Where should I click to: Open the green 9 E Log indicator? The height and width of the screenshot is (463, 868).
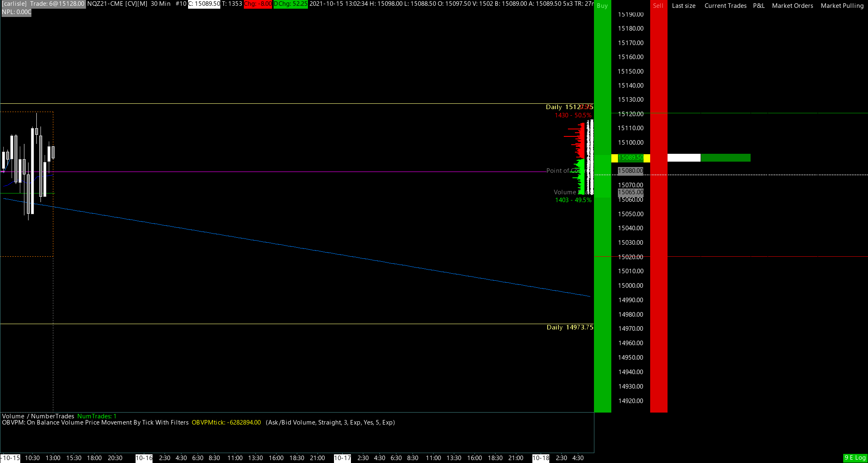855,458
